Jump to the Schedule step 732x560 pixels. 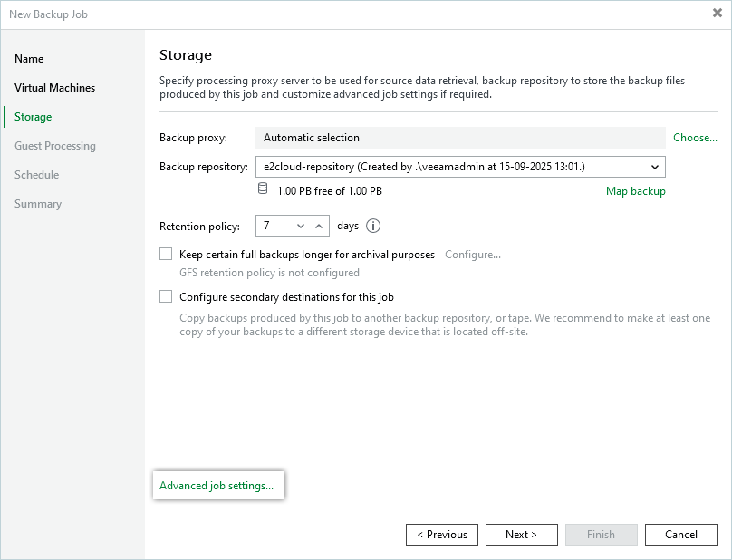pos(36,175)
